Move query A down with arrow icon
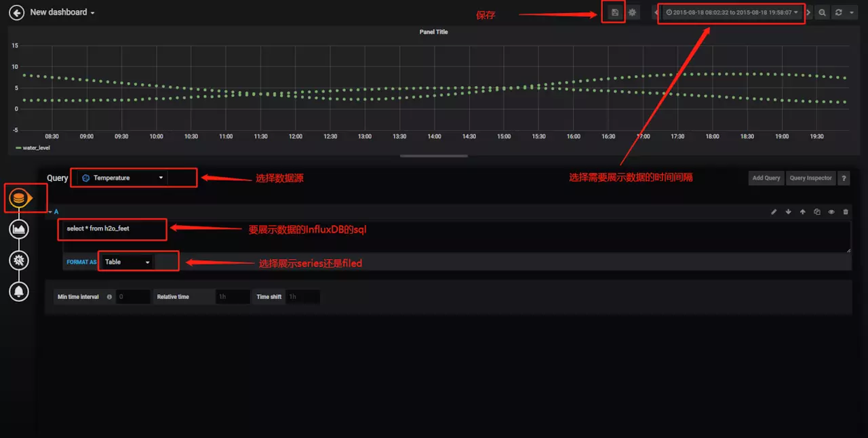This screenshot has height=438, width=868. point(788,212)
